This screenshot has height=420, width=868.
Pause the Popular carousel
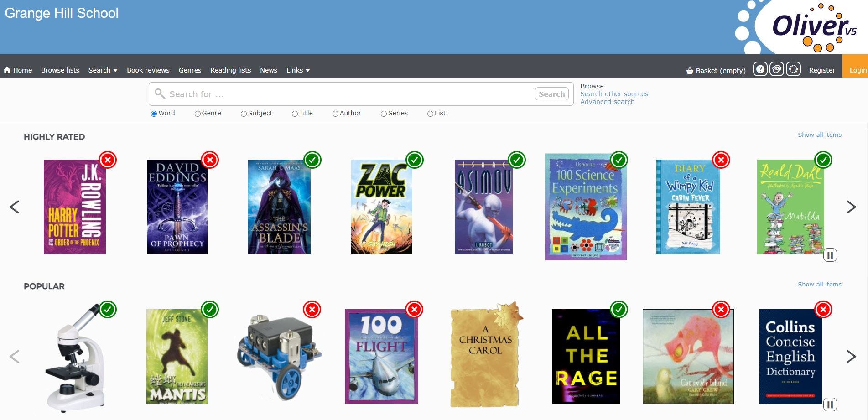(x=830, y=404)
